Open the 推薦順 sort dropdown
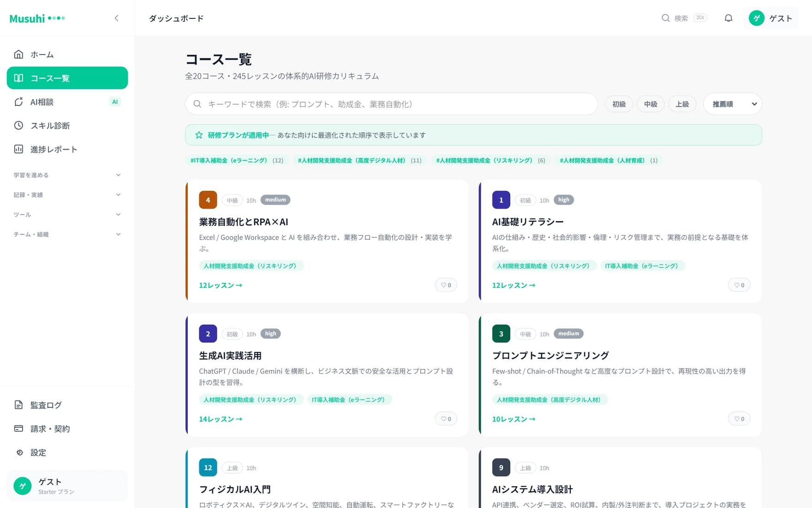Viewport: 812px width, 508px height. click(x=733, y=104)
